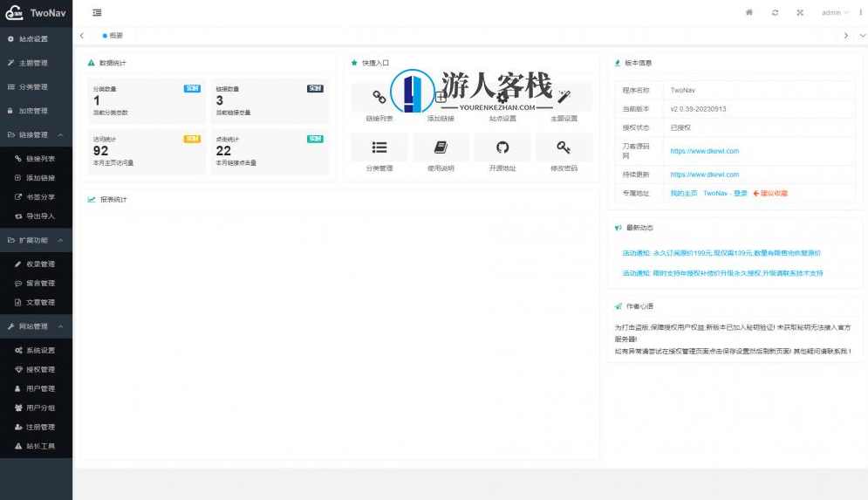Click the 站点设置 label in quick entries
This screenshot has height=500, width=868.
click(x=502, y=119)
